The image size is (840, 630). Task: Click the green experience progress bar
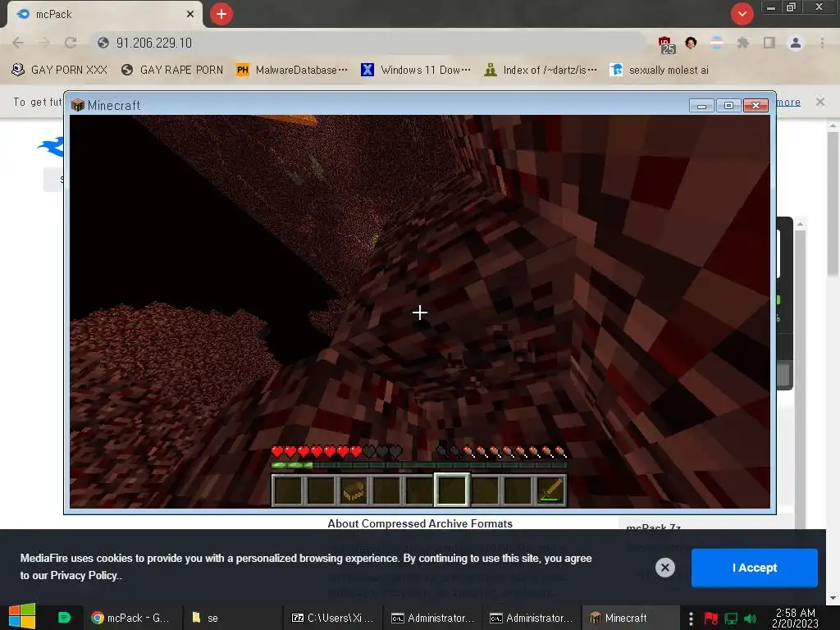tap(419, 466)
